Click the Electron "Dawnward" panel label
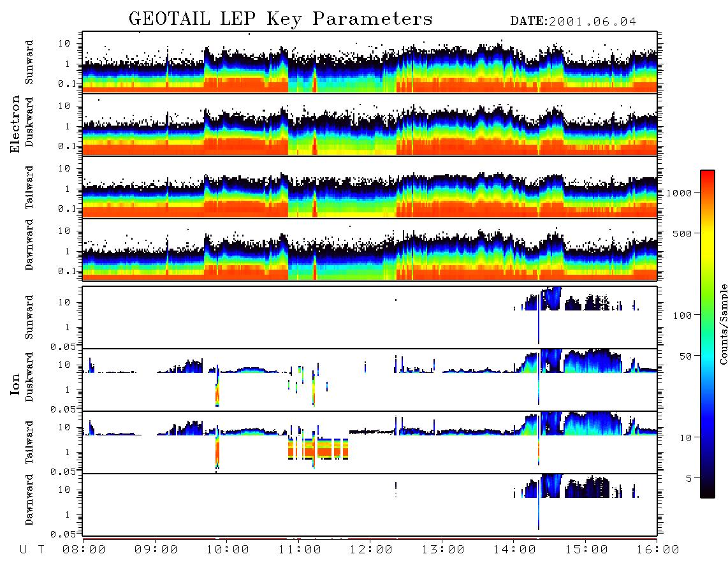The image size is (728, 561). 29,245
